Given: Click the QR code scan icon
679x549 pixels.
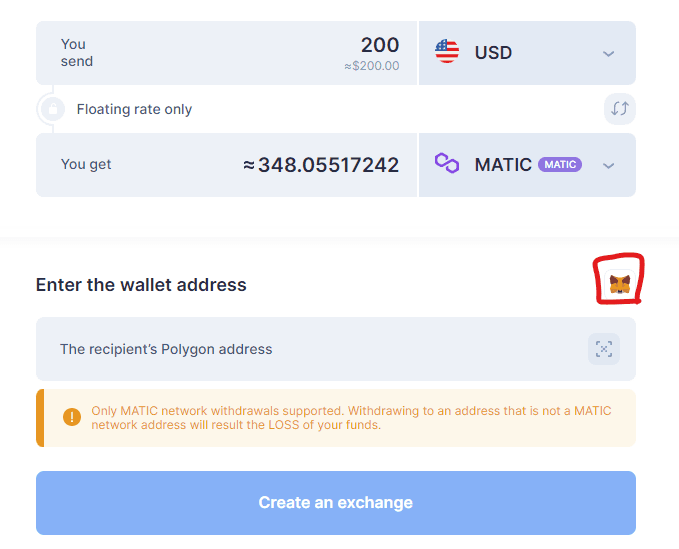Looking at the screenshot, I should tap(604, 349).
